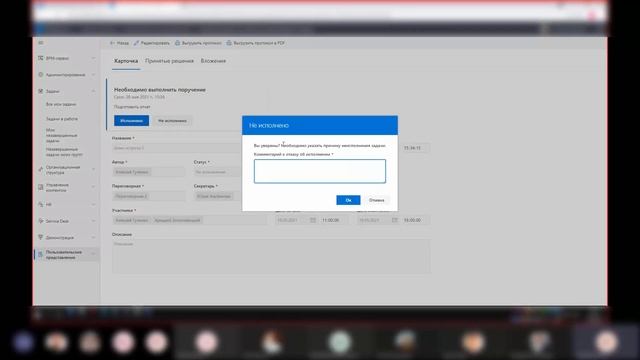Cancel the dialog with Отмена
Screen dimensions: 640x360
pos(376,200)
